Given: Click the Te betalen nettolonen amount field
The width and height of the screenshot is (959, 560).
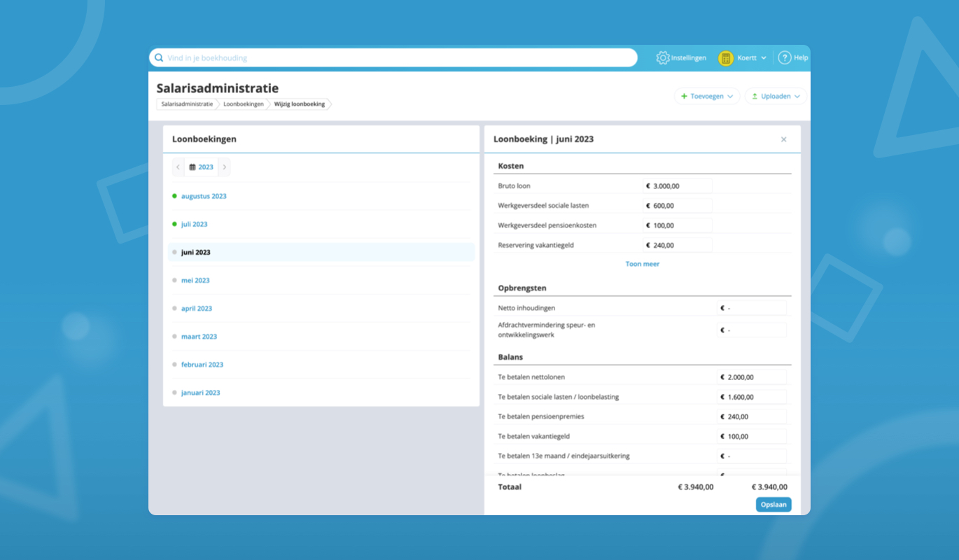Looking at the screenshot, I should [x=752, y=377].
